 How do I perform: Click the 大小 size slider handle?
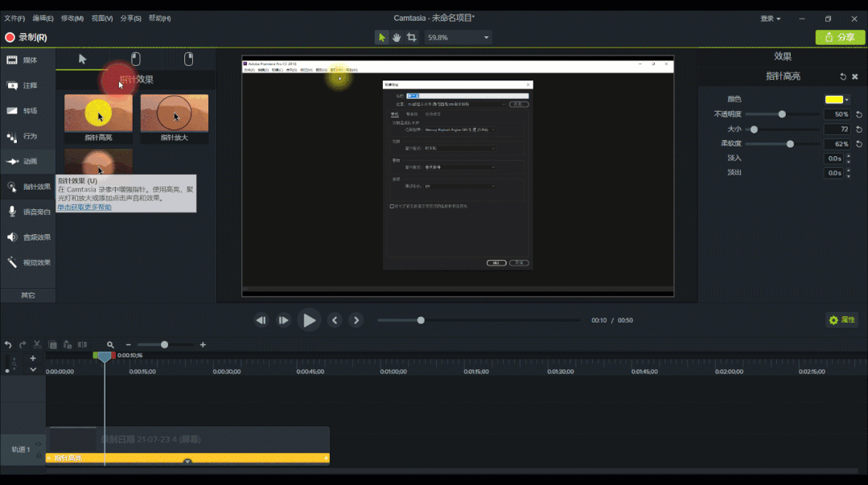click(x=754, y=129)
